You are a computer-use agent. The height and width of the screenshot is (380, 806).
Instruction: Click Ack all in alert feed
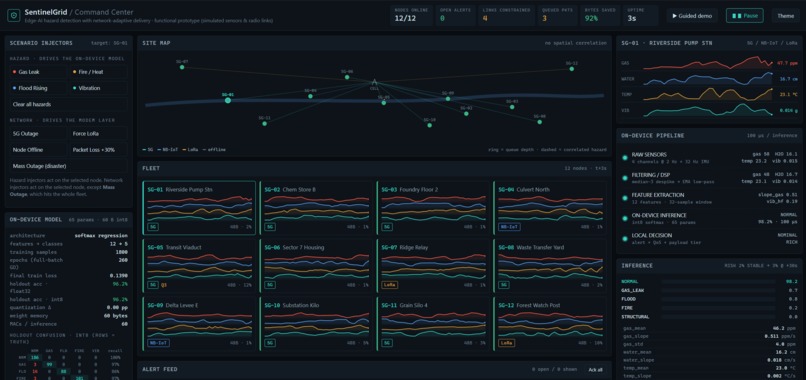coord(595,370)
